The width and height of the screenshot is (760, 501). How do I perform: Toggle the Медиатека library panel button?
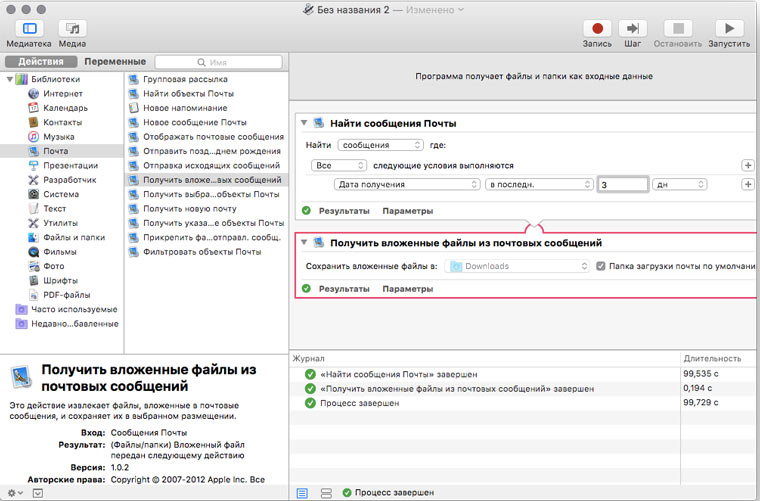click(x=29, y=29)
